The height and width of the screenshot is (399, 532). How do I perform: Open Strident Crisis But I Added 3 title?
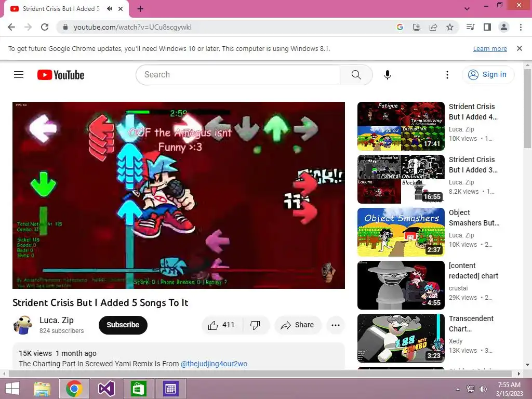[x=473, y=165]
